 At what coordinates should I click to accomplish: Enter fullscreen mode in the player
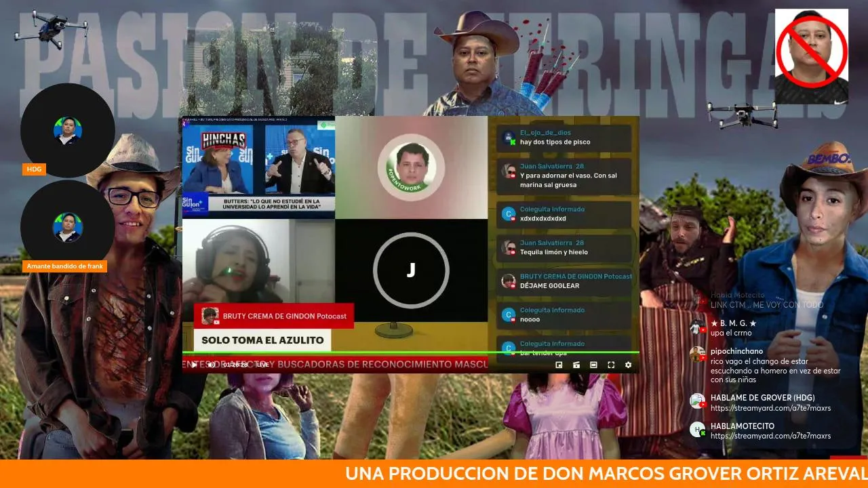point(611,365)
